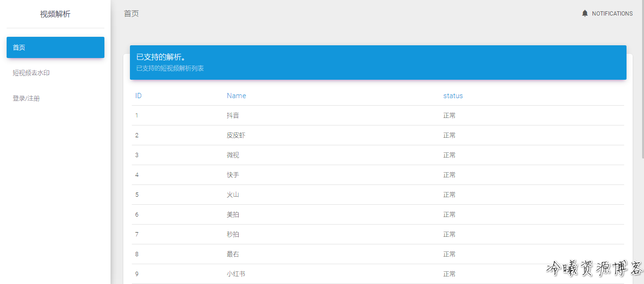Select the 小红书 name cell
Viewport: 644px width, 284px height.
click(236, 274)
